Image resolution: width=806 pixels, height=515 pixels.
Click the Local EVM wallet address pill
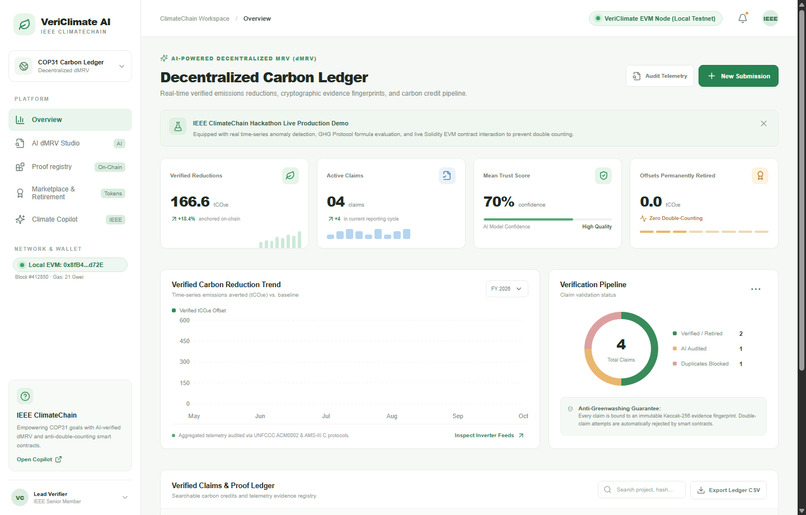[70, 265]
